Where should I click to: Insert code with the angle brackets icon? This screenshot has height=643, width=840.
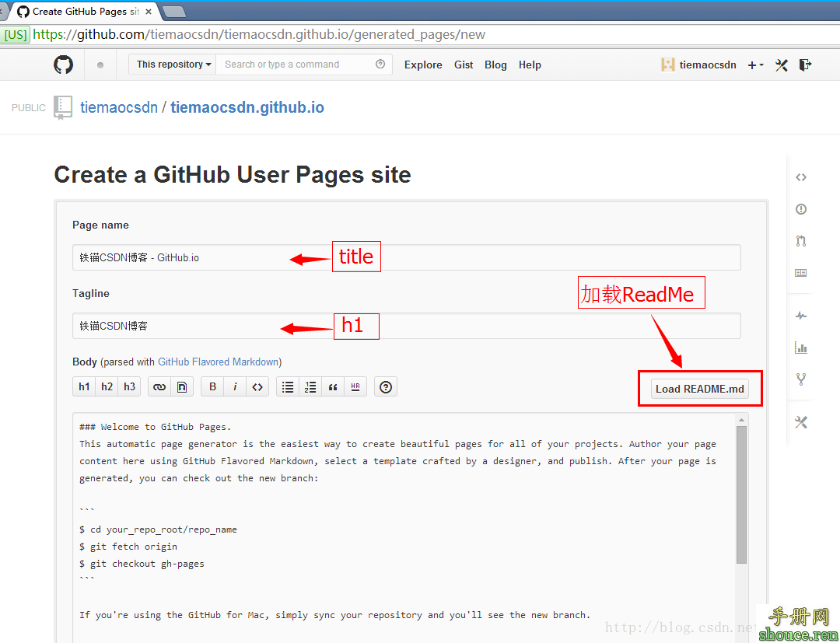[x=257, y=386]
